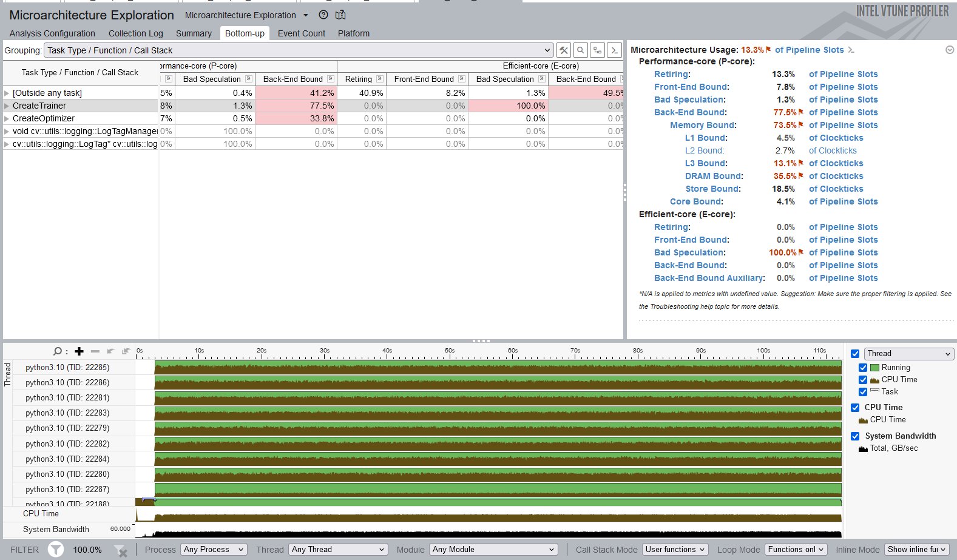Uncheck the Running checkbox in legend
The width and height of the screenshot is (957, 560).
click(863, 368)
